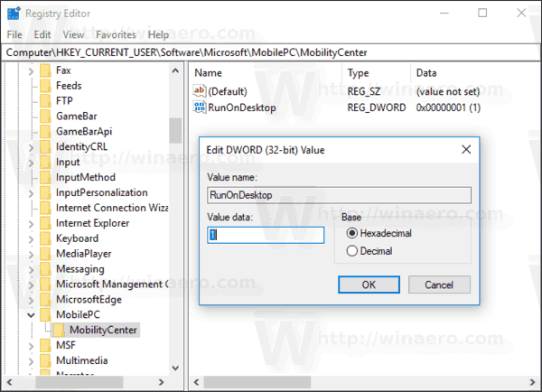The image size is (542, 392).
Task: Click the Value data input field
Action: click(x=266, y=235)
